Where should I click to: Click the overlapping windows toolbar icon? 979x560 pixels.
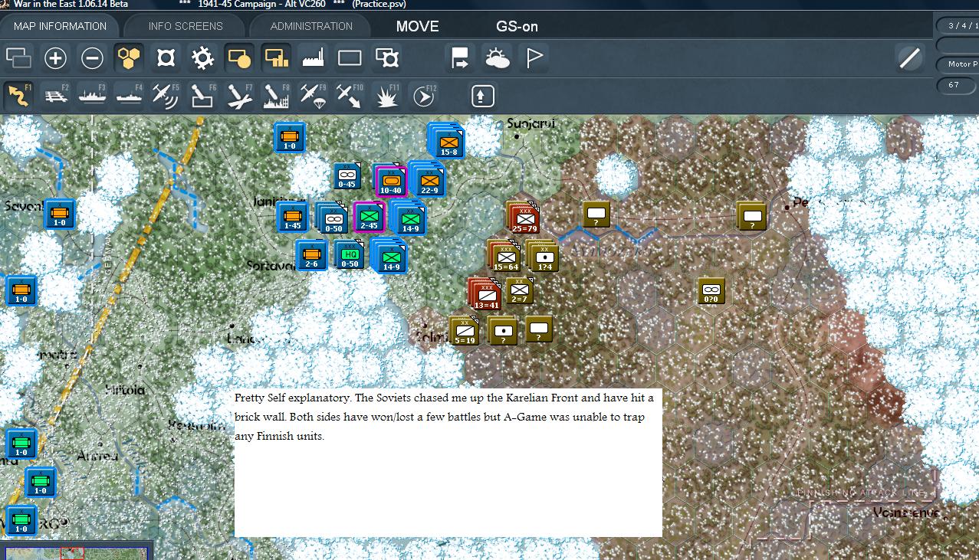click(18, 58)
